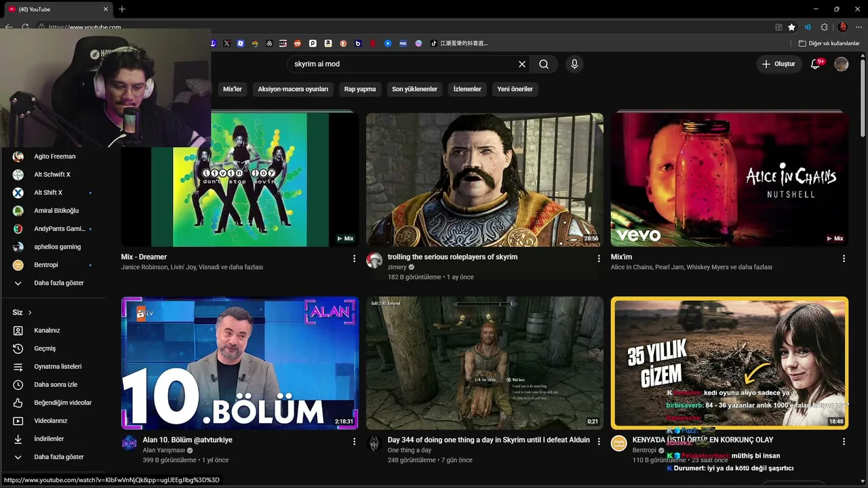This screenshot has width=868, height=488.
Task: Play the Alan 10. Bölüm thumbnail
Action: (x=239, y=363)
